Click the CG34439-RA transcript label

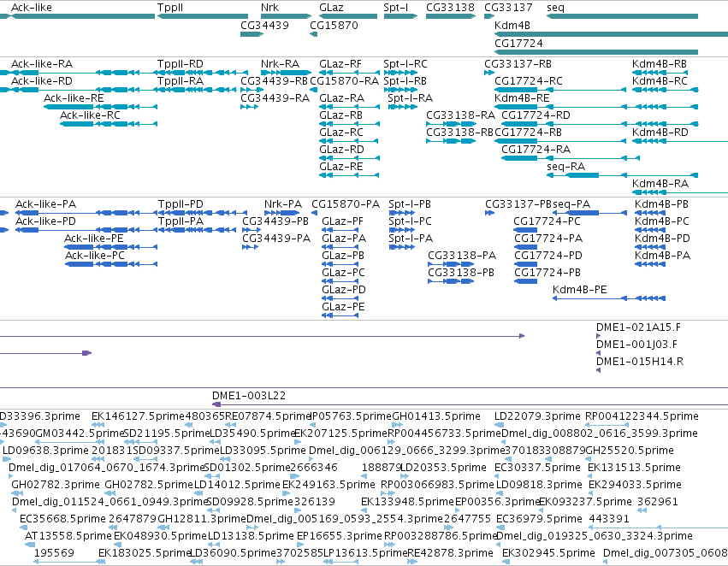[275, 98]
